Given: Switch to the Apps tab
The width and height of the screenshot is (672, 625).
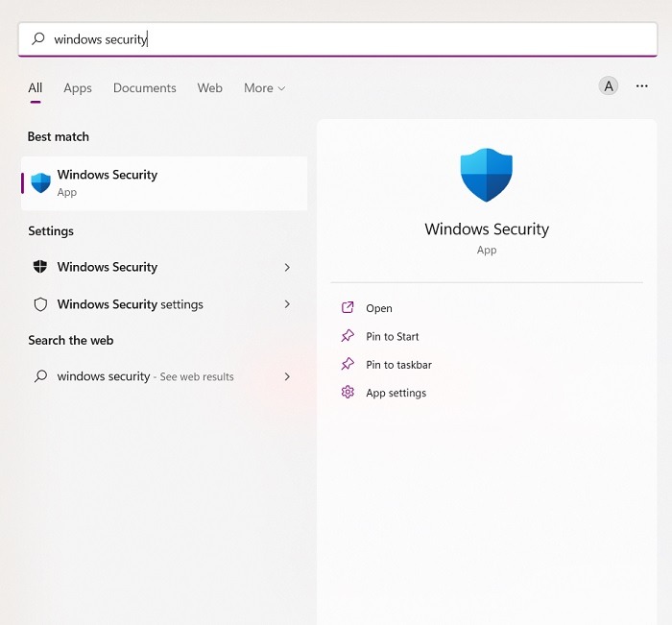Looking at the screenshot, I should click(78, 88).
